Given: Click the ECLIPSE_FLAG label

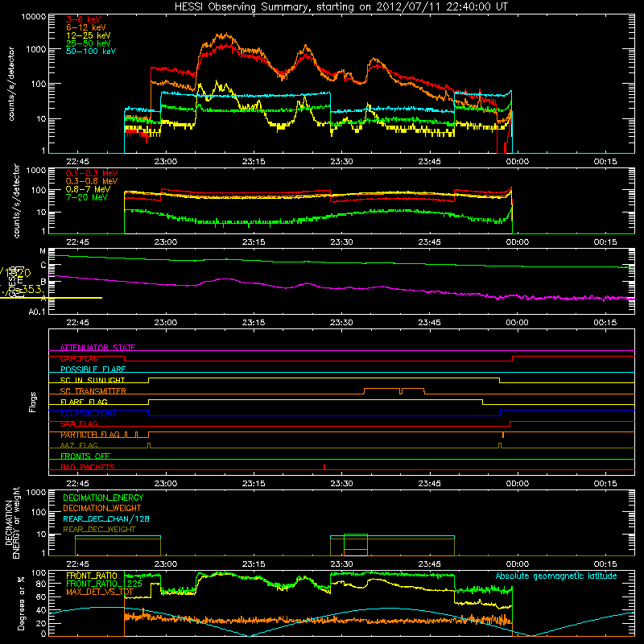Looking at the screenshot, I should point(88,413).
